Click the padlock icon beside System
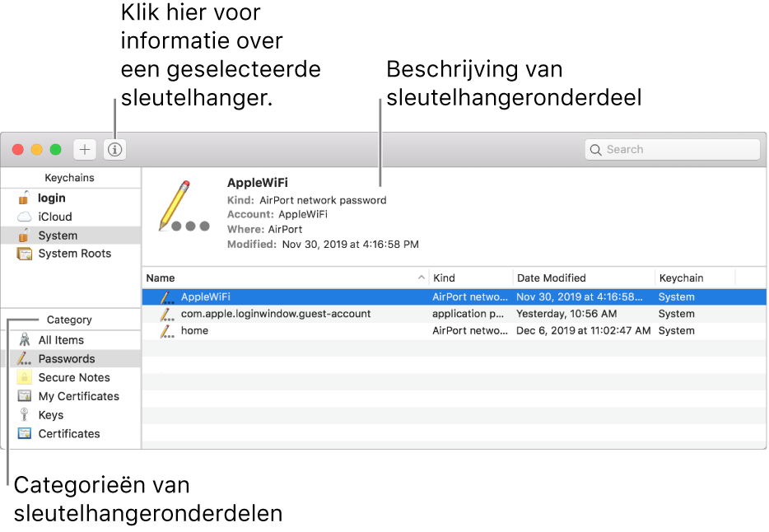Screen dimensions: 769x532 24,235
